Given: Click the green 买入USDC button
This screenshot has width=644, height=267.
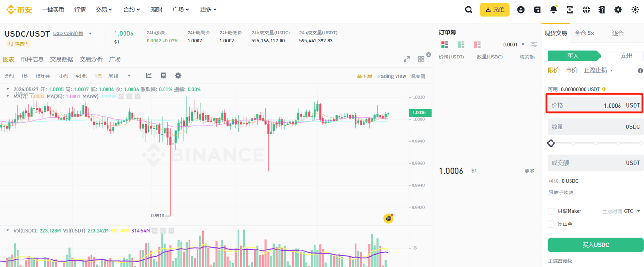Looking at the screenshot, I should [595, 245].
